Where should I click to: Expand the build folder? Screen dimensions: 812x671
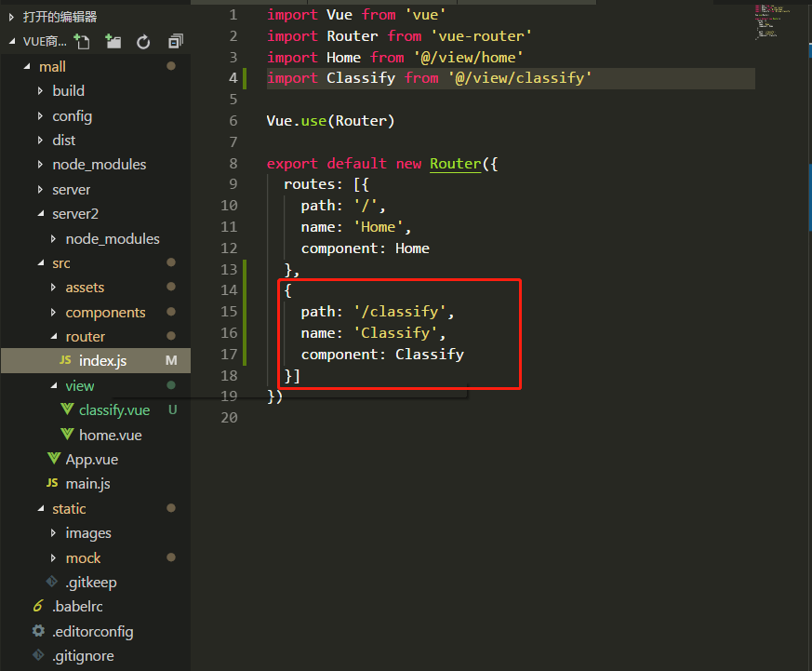(40, 90)
